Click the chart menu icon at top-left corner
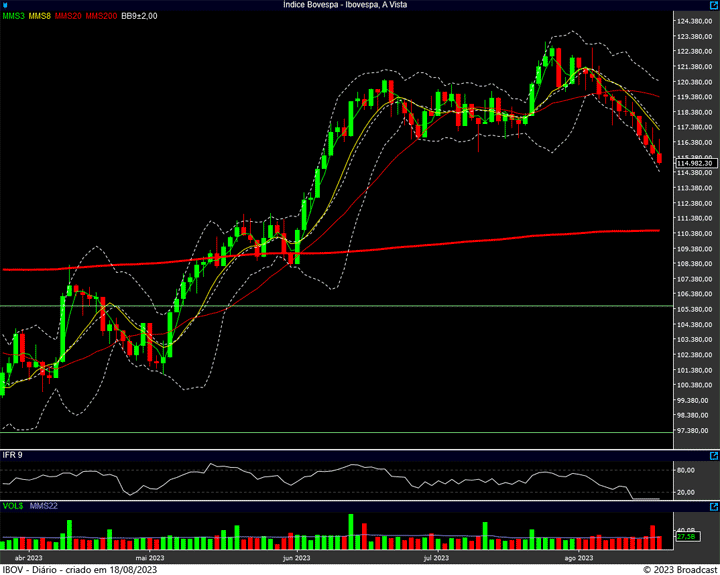The image size is (720, 575). coord(6,5)
